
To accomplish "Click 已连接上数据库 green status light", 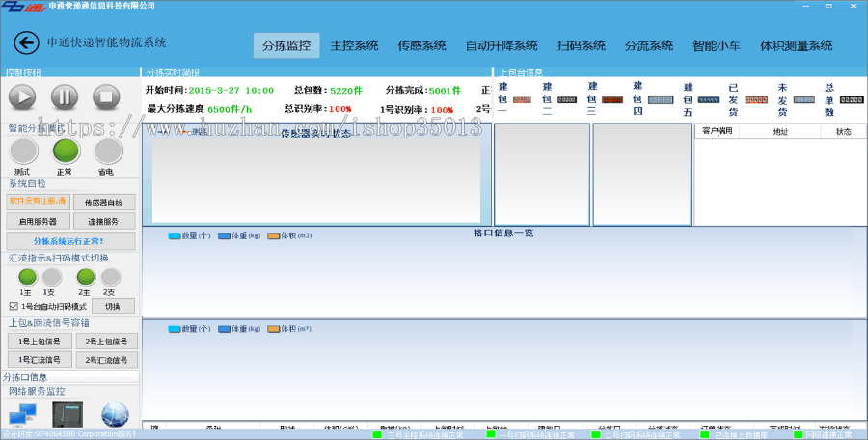I will click(x=705, y=435).
